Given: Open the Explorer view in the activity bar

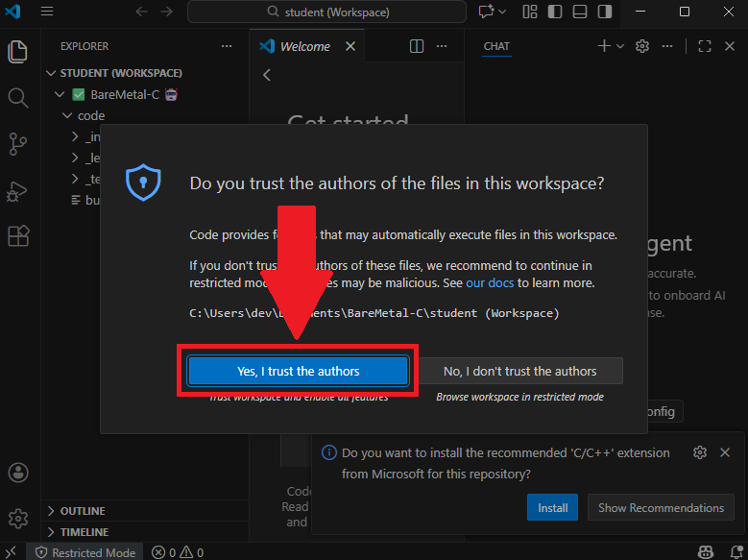Looking at the screenshot, I should pos(17,52).
